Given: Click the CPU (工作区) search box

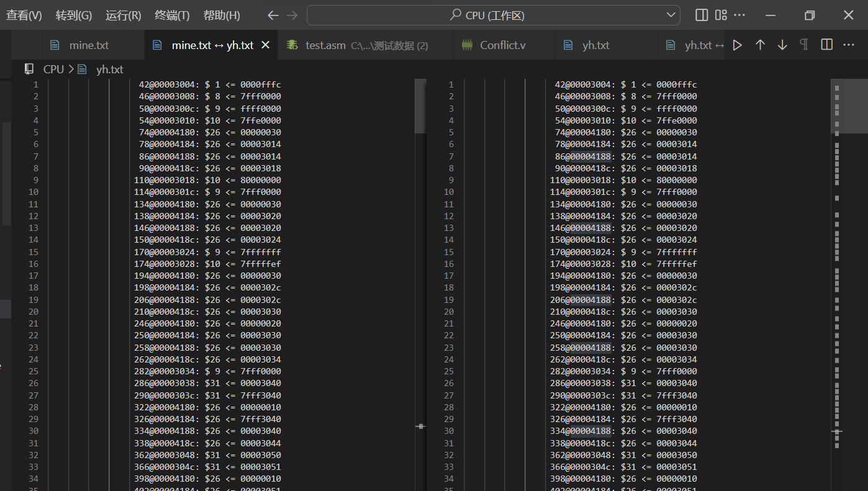Looking at the screenshot, I should click(487, 16).
